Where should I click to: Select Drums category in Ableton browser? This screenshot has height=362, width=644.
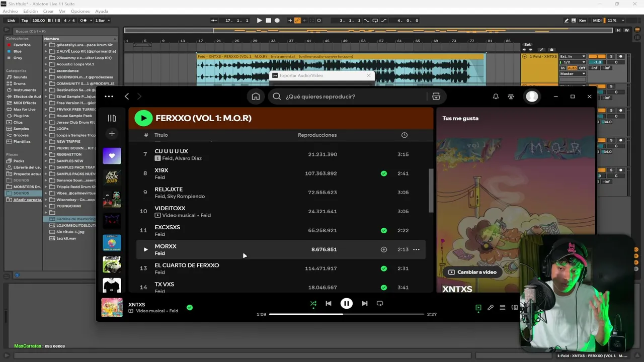click(20, 83)
